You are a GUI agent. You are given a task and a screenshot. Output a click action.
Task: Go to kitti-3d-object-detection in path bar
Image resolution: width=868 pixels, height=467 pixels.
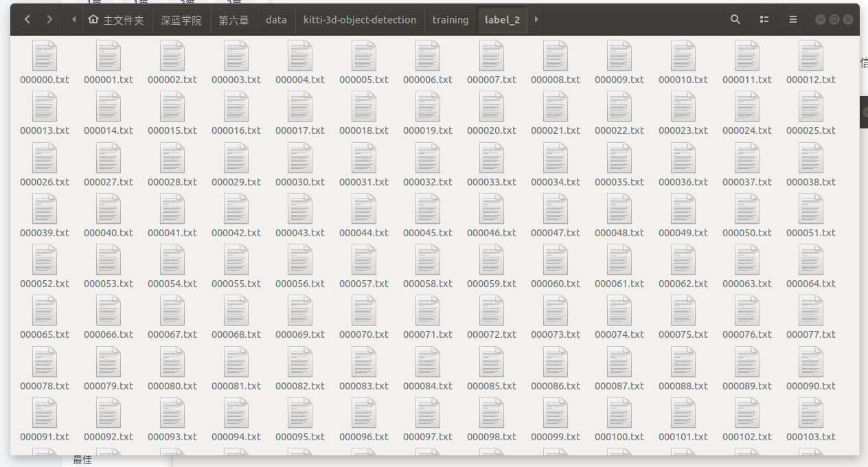click(360, 20)
